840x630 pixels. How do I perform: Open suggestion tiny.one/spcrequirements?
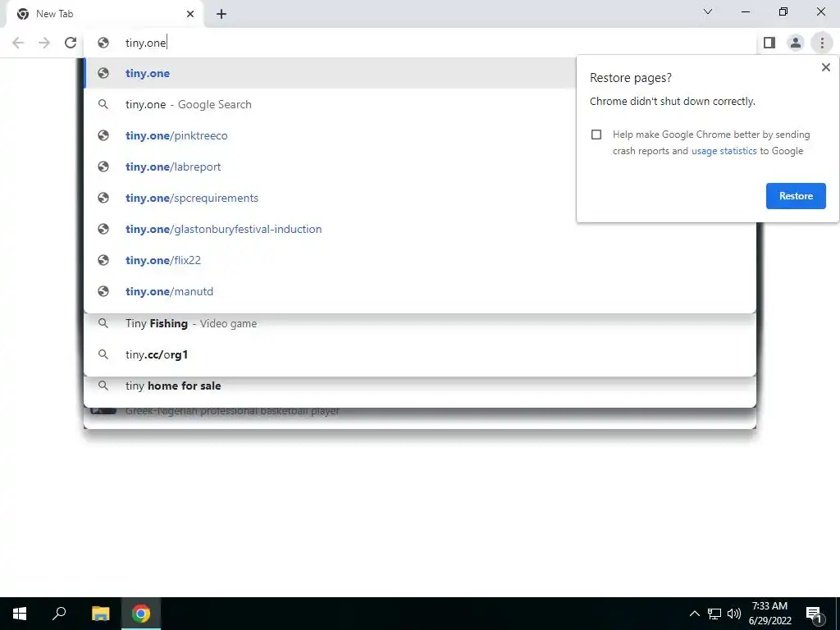[x=330, y=198]
